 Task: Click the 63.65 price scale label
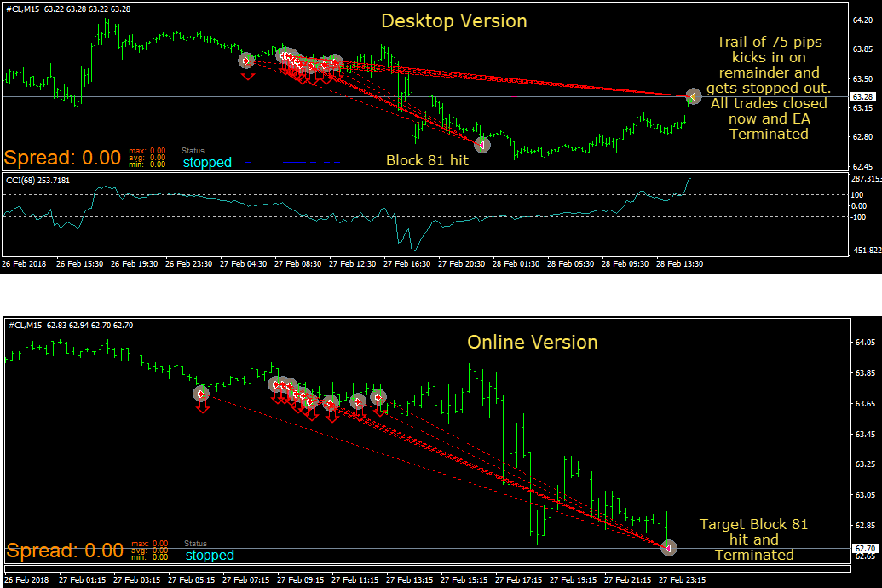click(865, 403)
